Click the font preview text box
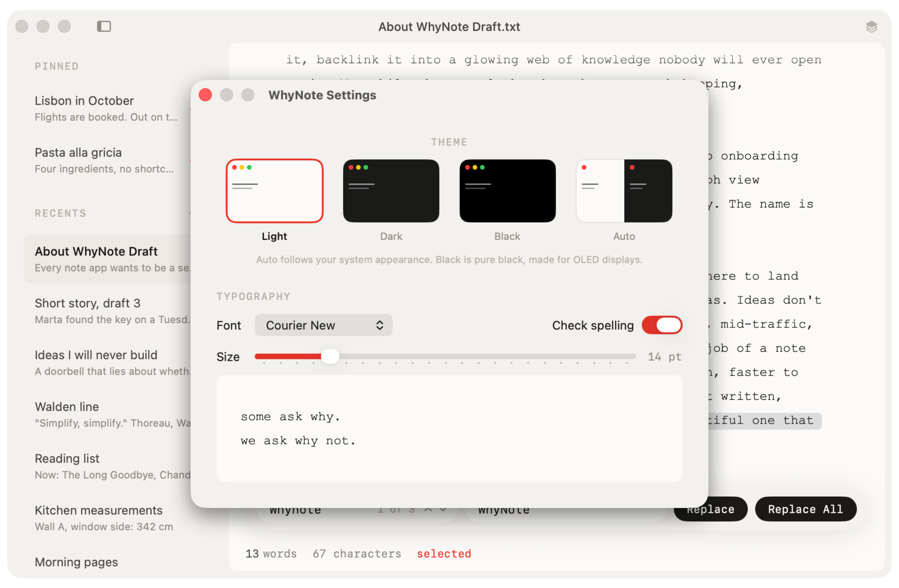This screenshot has height=588, width=899. click(449, 429)
